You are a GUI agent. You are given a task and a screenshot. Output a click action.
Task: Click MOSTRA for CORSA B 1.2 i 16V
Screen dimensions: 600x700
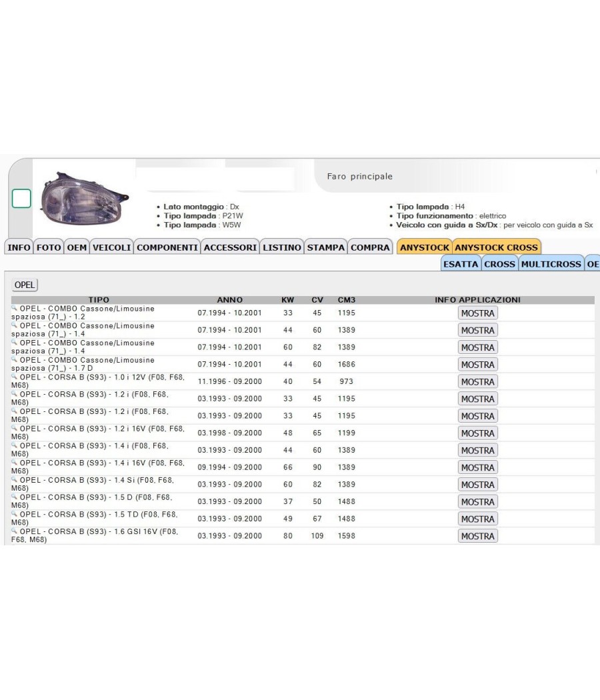tap(478, 433)
